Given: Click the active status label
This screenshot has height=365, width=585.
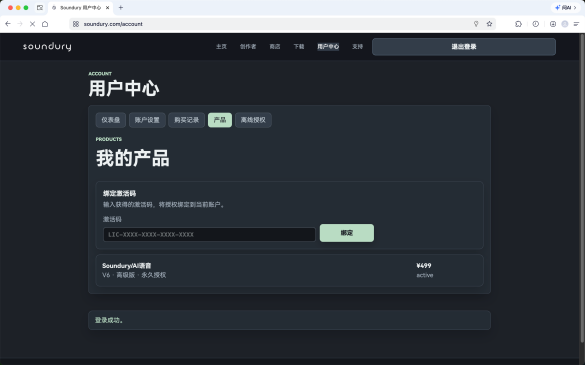Looking at the screenshot, I should click(x=425, y=275).
